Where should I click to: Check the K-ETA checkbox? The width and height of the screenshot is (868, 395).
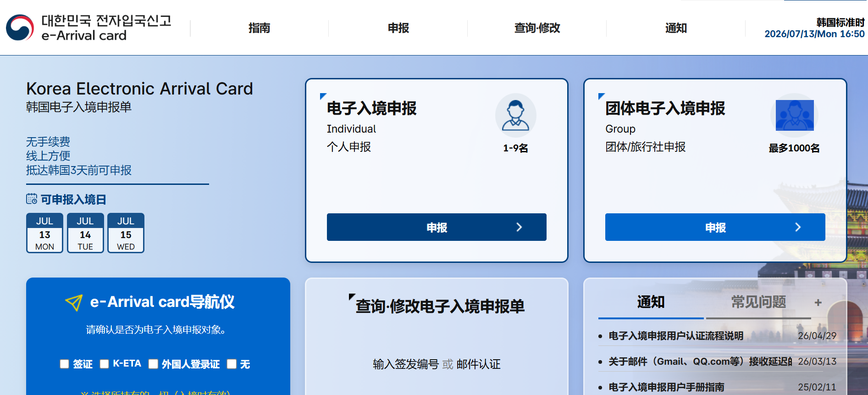105,364
